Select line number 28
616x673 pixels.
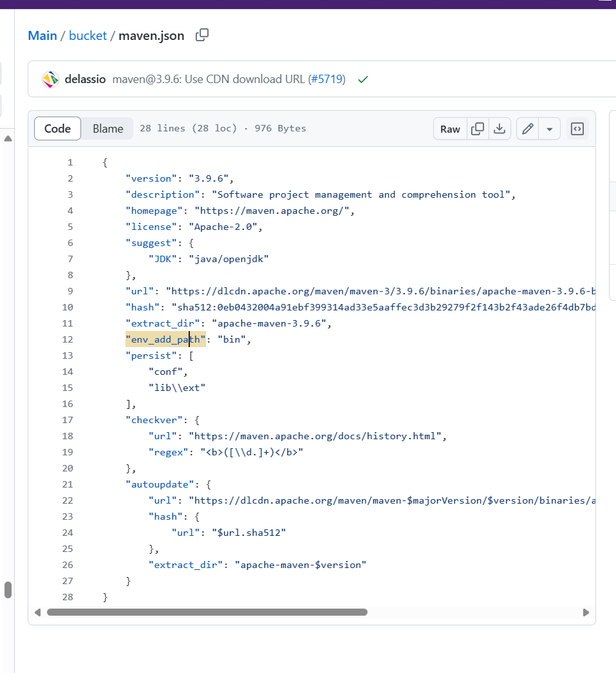tap(68, 597)
